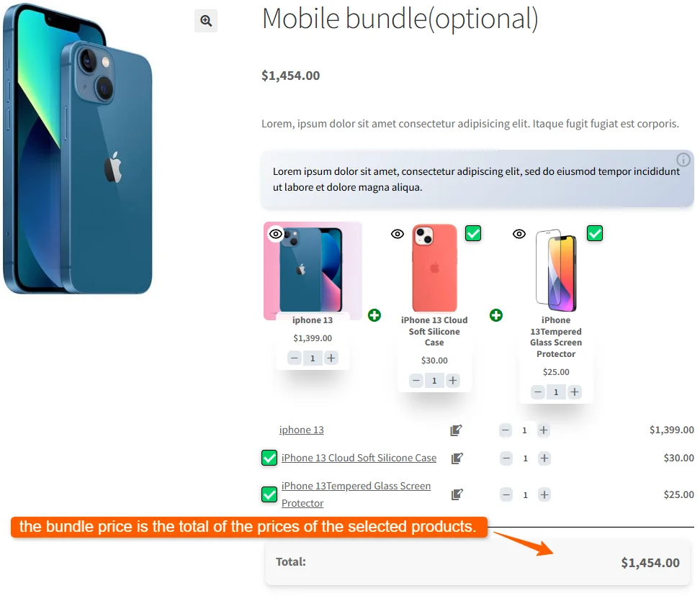Show quick view for Tempered Glass Screen Protector
700x606 pixels.
519,234
